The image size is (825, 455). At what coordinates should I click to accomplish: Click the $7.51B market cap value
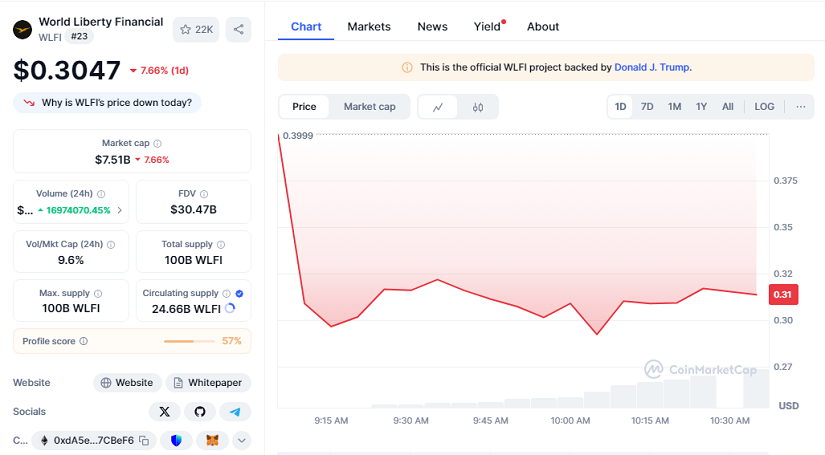[113, 160]
